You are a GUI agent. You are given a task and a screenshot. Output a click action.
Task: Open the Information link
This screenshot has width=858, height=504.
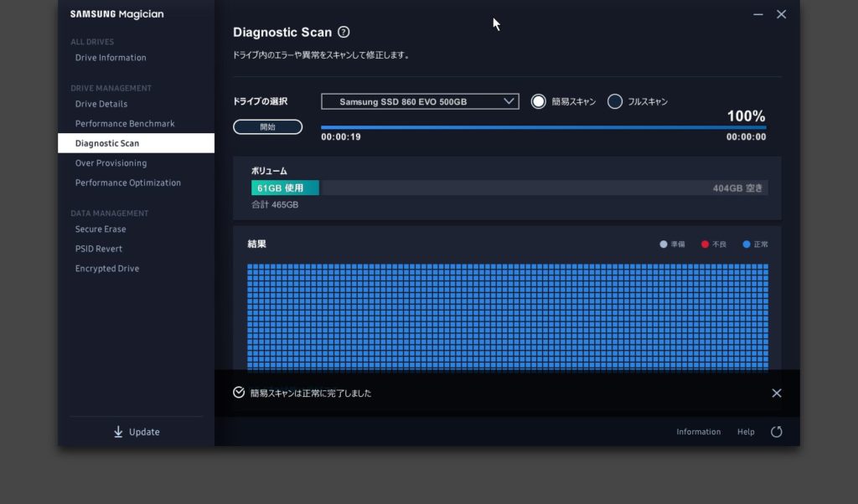(x=698, y=432)
